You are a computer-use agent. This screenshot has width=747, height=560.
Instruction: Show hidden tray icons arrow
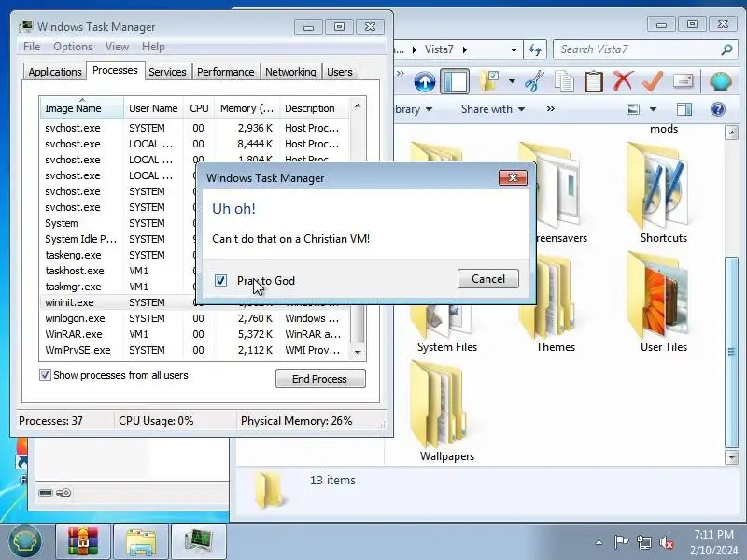599,542
